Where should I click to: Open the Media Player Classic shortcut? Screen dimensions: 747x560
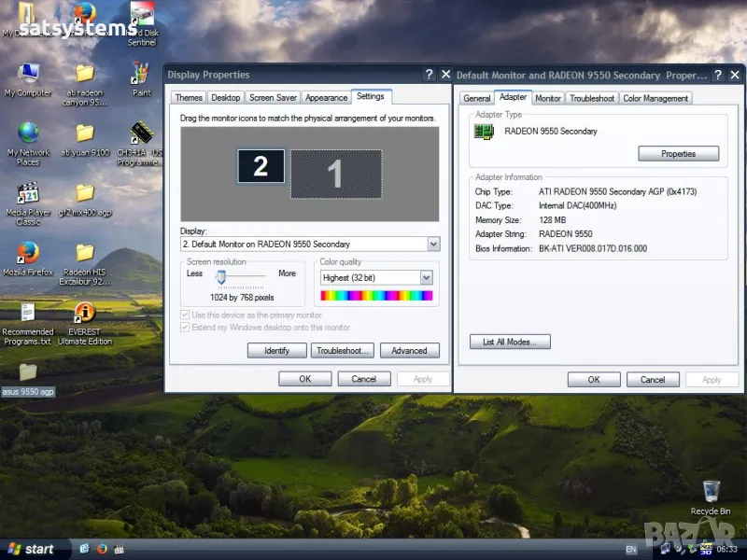28,194
